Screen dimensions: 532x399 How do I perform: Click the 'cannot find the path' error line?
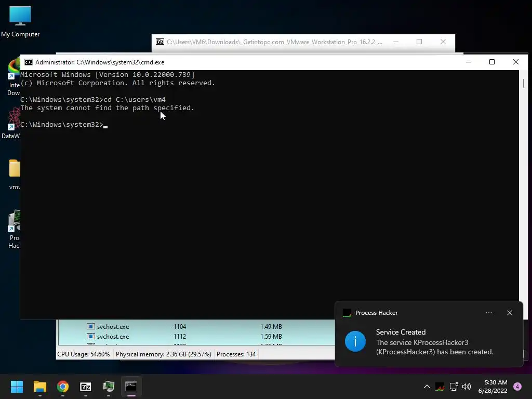tap(107, 108)
